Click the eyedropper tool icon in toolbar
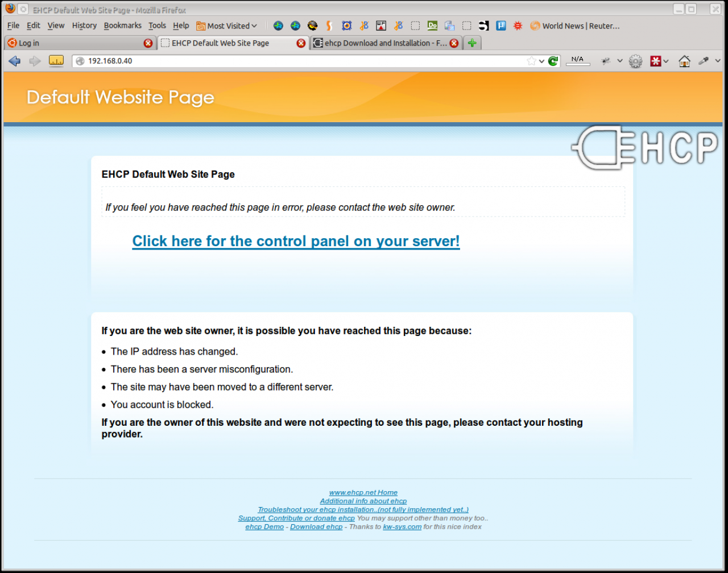The width and height of the screenshot is (728, 573). (x=704, y=61)
